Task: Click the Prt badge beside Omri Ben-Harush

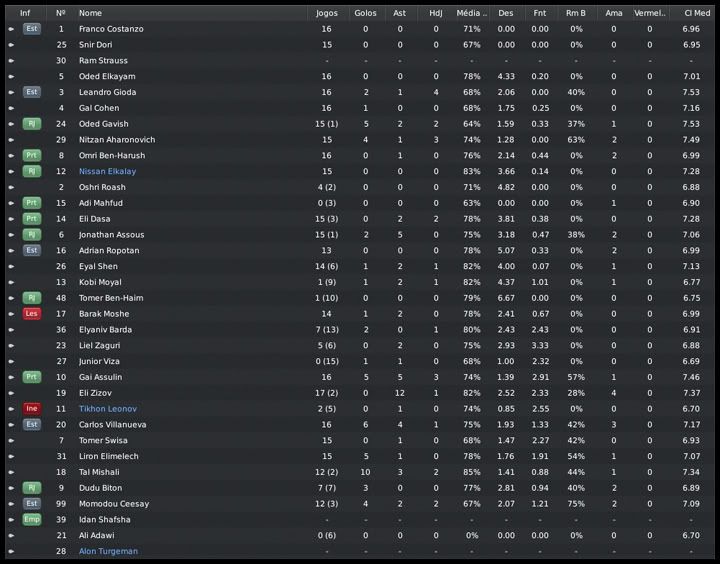Action: coord(31,156)
